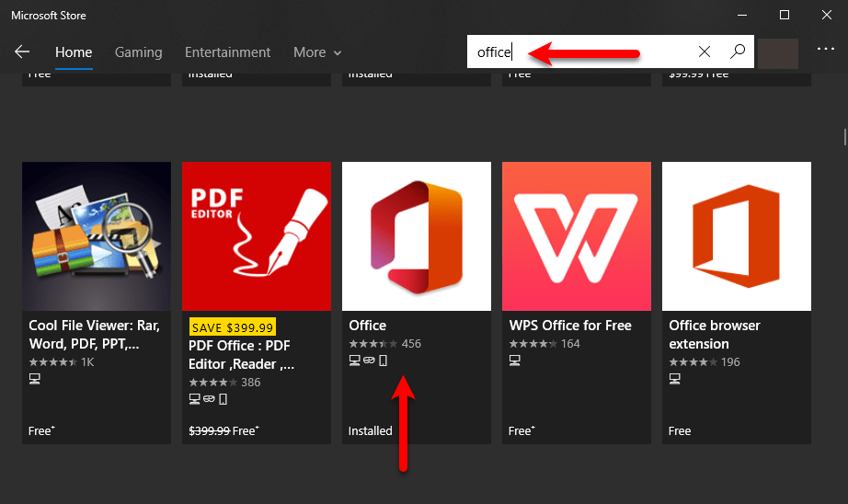Click the SAVE $399.99 badge
This screenshot has width=848, height=504.
pos(233,327)
